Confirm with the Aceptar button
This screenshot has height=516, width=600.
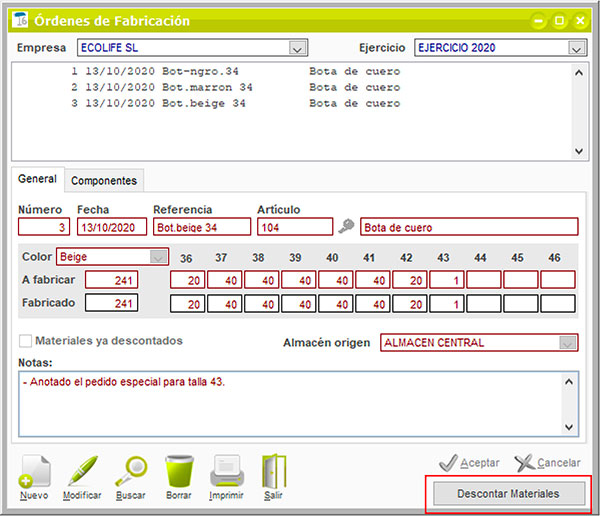click(470, 463)
